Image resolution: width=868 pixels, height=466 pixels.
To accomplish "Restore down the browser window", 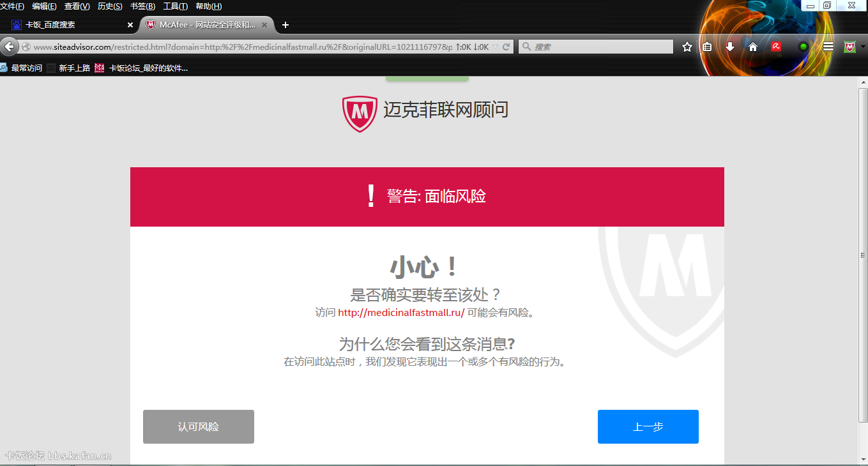I will pyautogui.click(x=827, y=5).
